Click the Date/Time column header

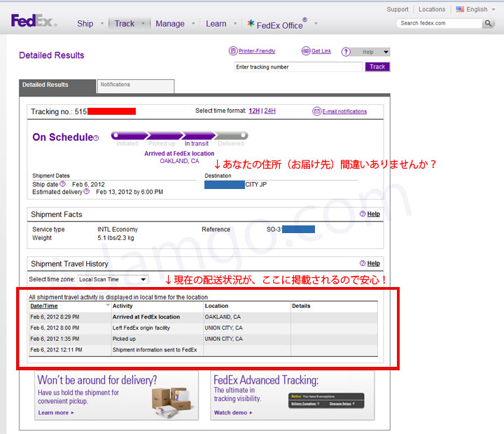(44, 306)
